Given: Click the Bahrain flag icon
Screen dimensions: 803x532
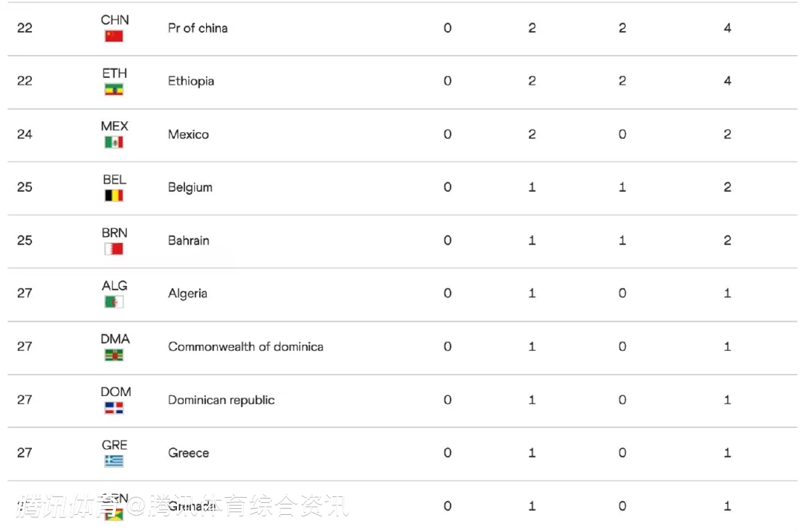Looking at the screenshot, I should [114, 249].
